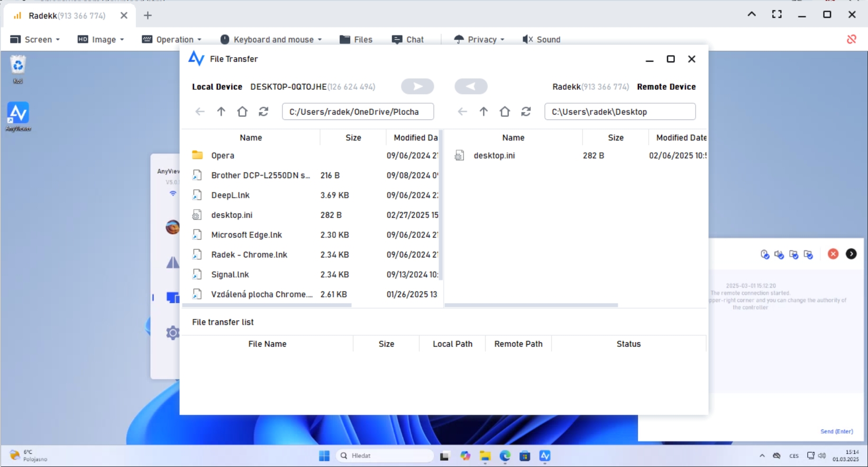
Task: Open the Keyboard and mouse dropdown
Action: click(x=271, y=39)
